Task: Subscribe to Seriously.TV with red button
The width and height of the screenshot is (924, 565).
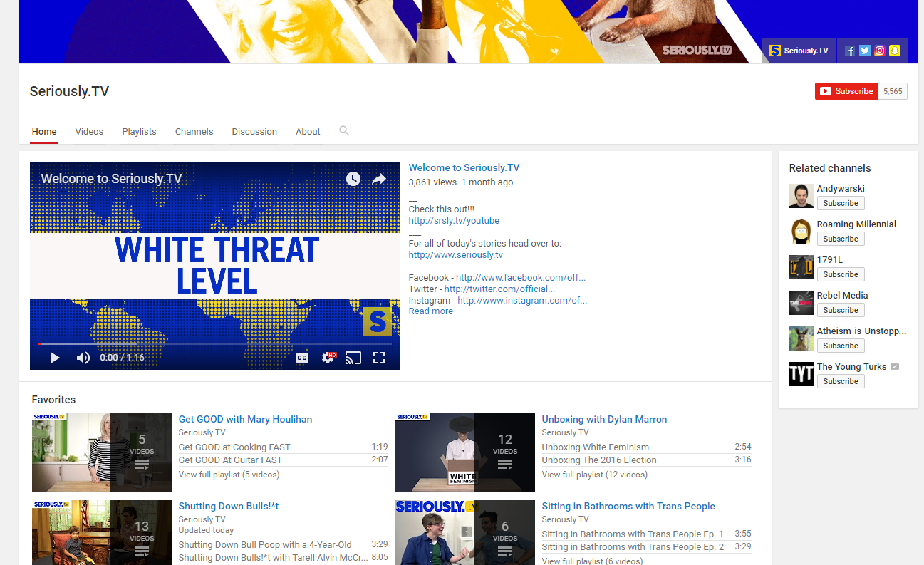Action: [846, 91]
